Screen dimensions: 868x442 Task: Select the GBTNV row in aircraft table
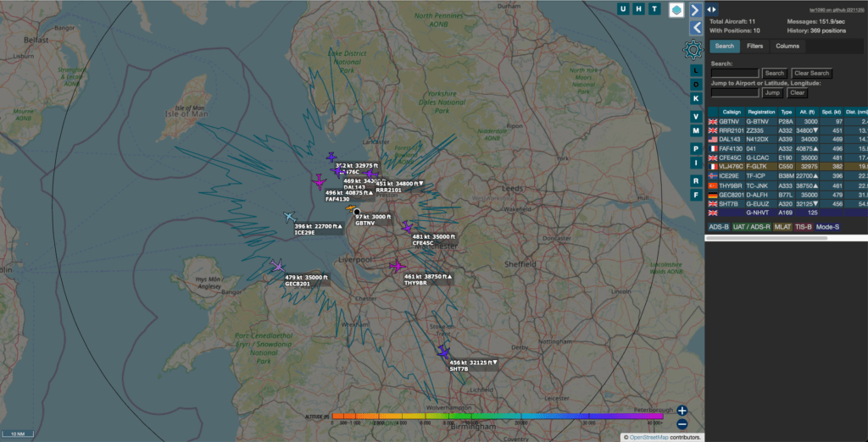pyautogui.click(x=787, y=121)
